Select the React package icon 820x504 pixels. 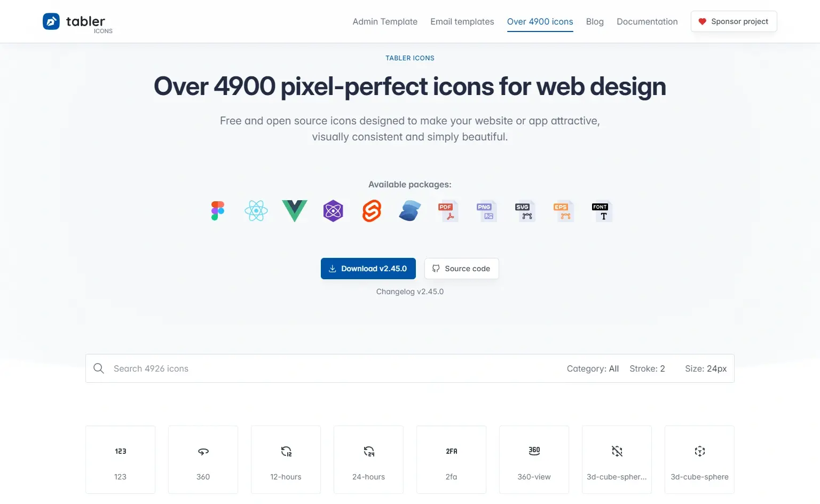tap(256, 211)
